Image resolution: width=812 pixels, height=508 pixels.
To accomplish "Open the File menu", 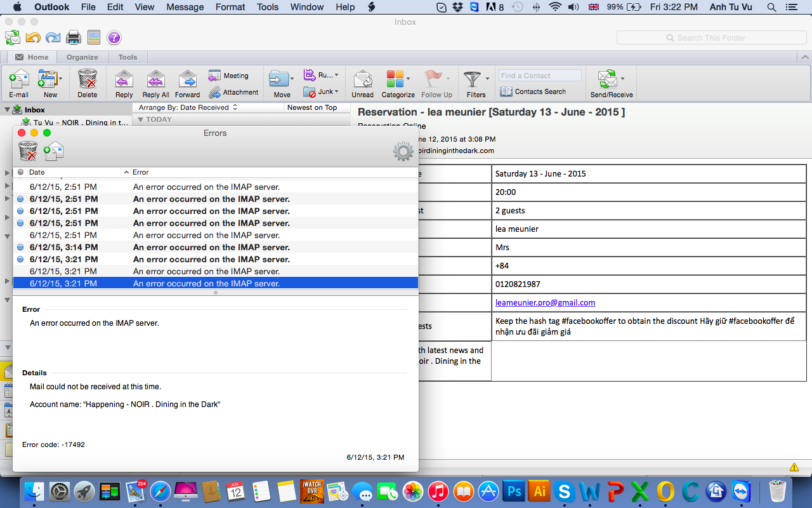I will tap(88, 7).
